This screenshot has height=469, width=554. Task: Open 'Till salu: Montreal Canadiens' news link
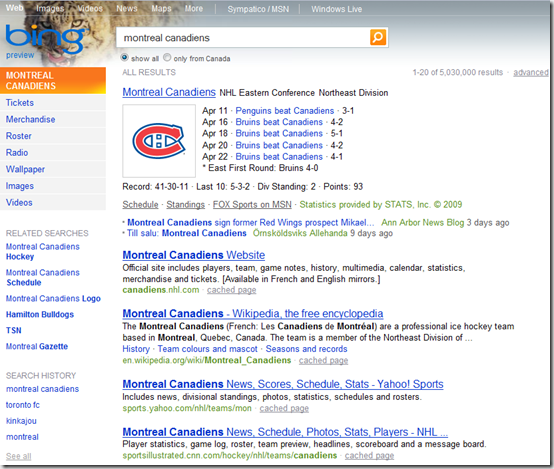pyautogui.click(x=187, y=233)
